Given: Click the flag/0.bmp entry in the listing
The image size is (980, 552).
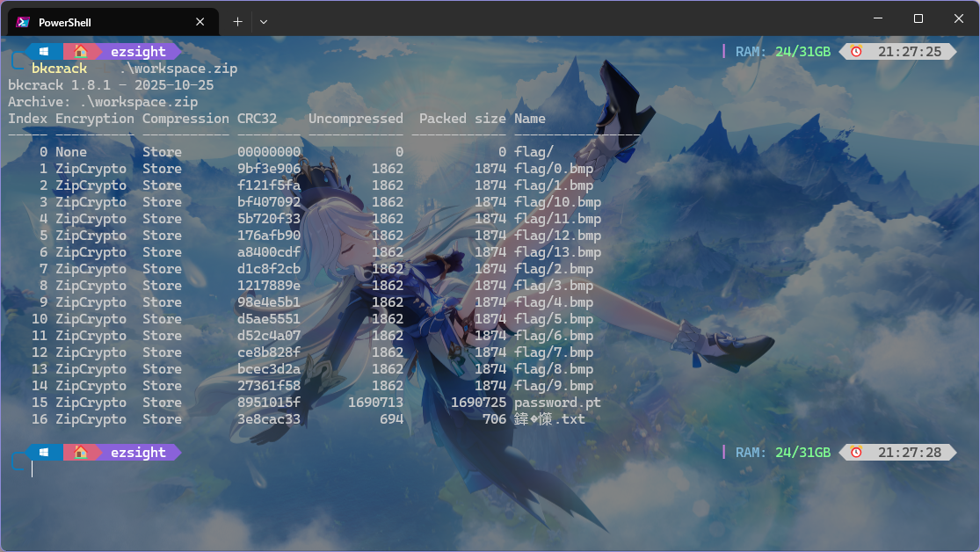Looking at the screenshot, I should click(554, 169).
